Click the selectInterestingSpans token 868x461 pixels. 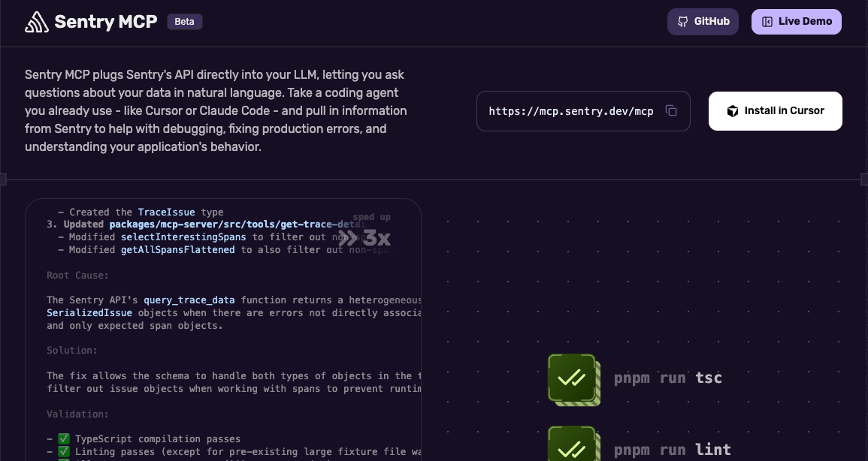tap(183, 237)
